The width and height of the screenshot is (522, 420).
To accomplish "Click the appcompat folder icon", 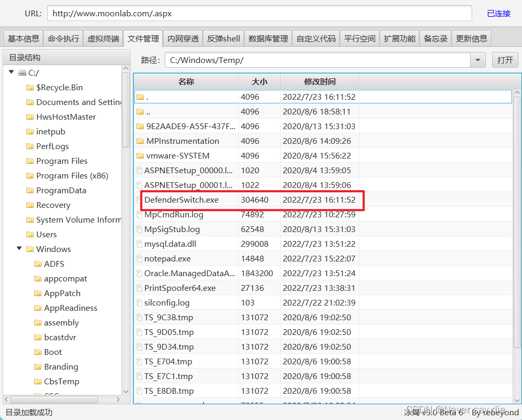I will [x=38, y=279].
